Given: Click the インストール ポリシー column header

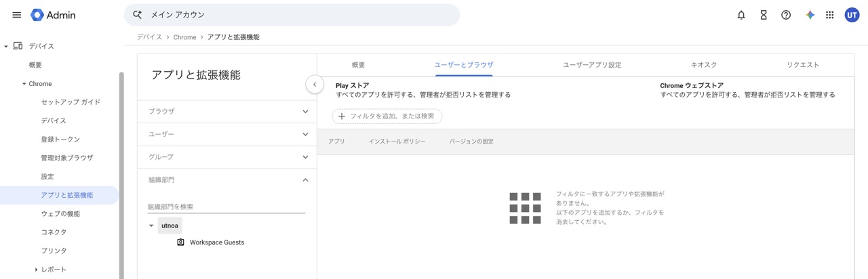Looking at the screenshot, I should click(x=397, y=142).
